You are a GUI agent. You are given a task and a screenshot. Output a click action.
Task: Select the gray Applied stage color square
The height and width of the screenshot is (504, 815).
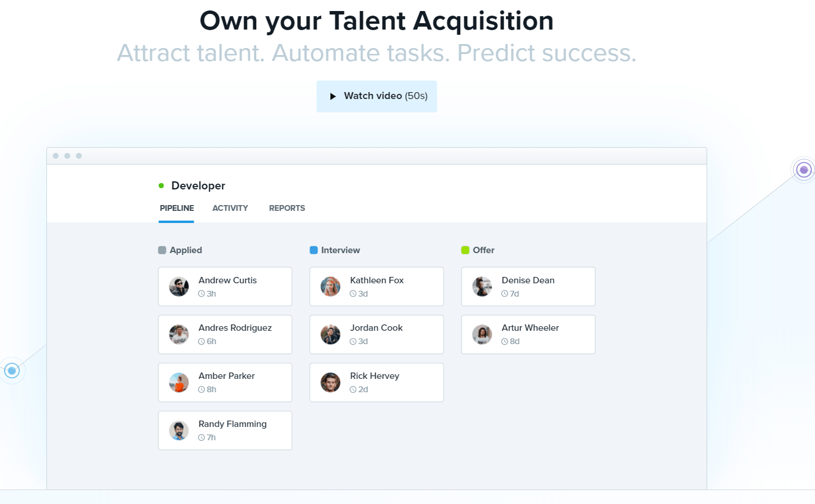tap(162, 250)
